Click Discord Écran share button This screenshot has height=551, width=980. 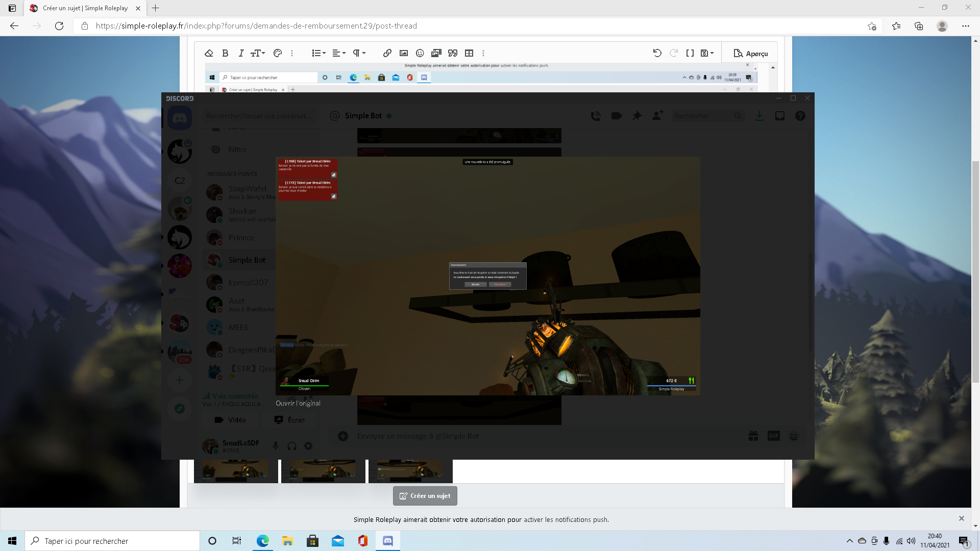289,420
